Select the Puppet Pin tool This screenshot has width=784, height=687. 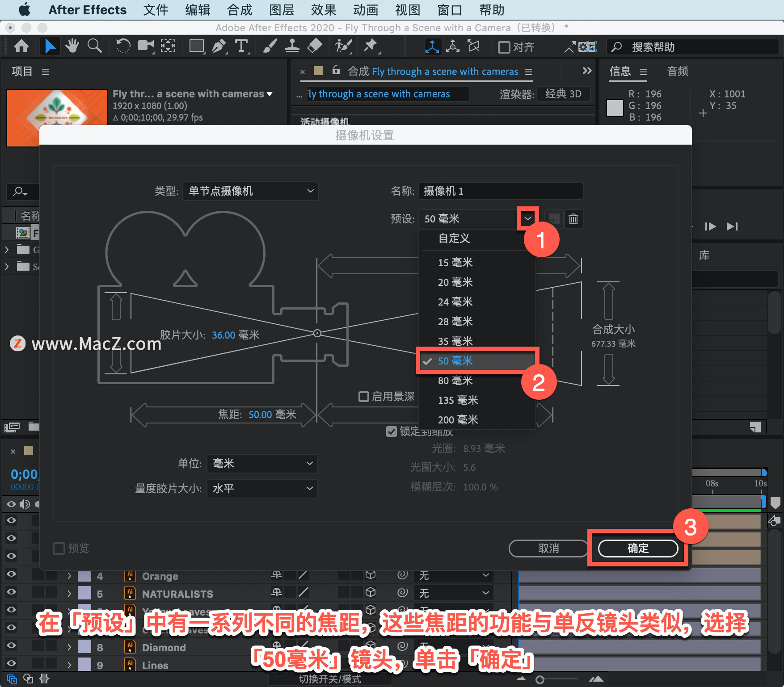click(x=371, y=46)
